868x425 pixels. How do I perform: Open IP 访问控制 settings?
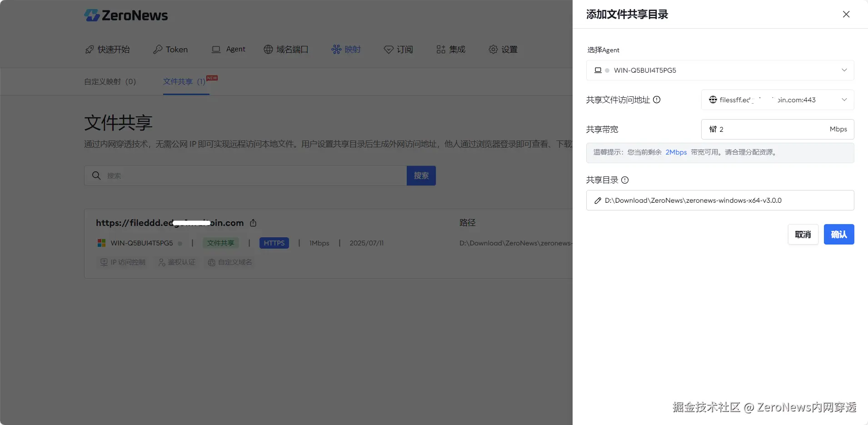click(123, 262)
